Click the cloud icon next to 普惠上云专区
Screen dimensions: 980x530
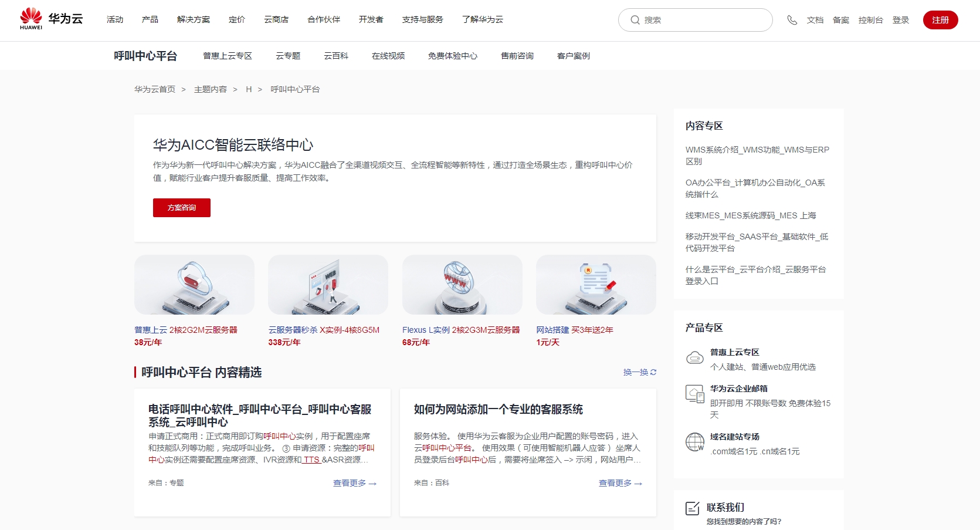[x=695, y=357]
